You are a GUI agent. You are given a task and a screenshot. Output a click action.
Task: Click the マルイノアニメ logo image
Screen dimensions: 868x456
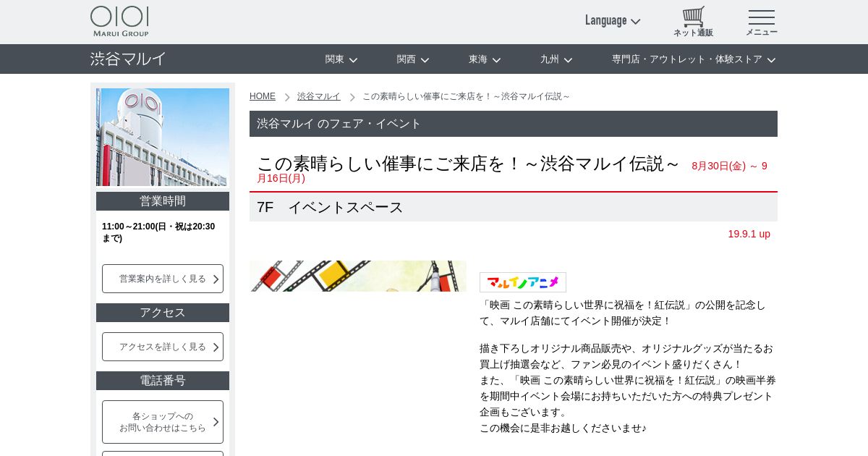coord(523,282)
